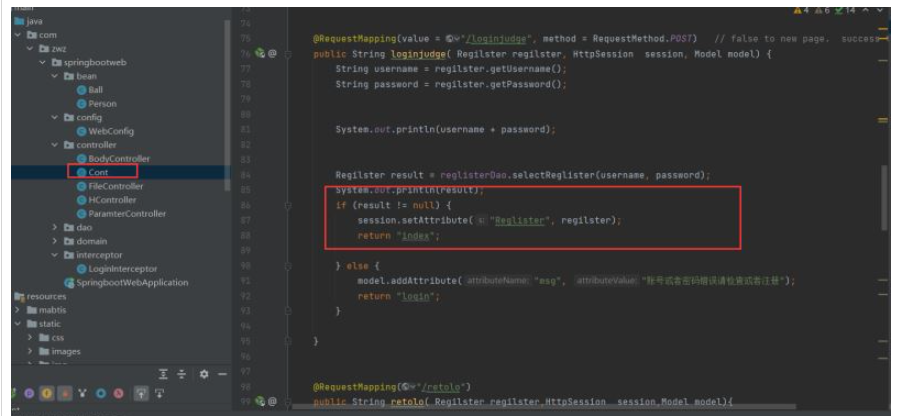The width and height of the screenshot is (902, 416).
Task: Click the "login" view name string
Action: pyautogui.click(x=415, y=296)
